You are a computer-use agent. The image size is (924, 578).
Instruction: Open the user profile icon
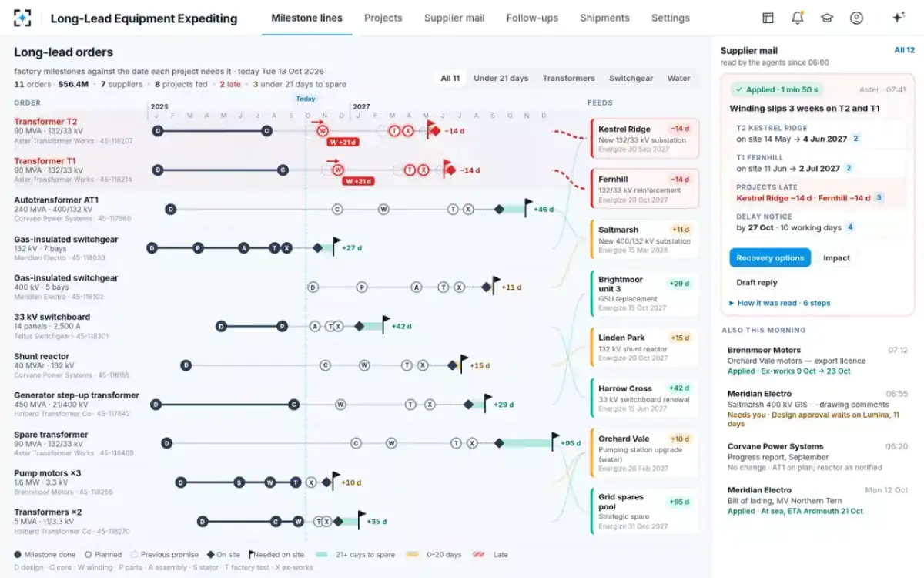coord(856,18)
